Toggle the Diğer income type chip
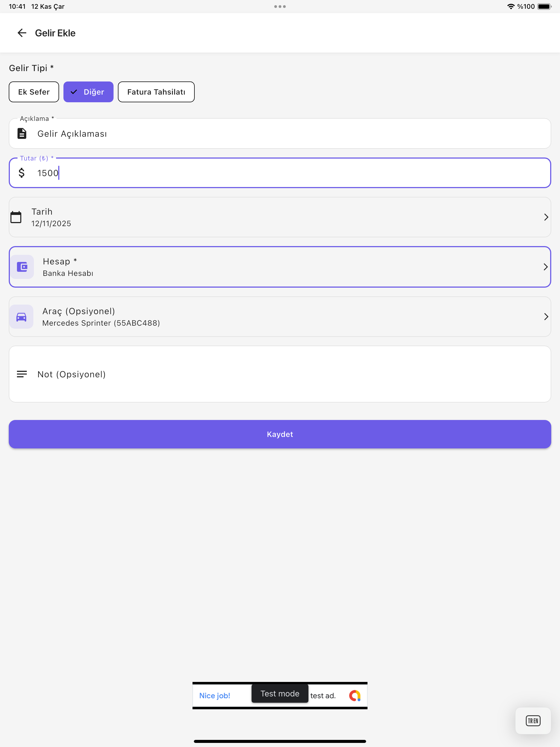Screen dimensions: 560x747 coord(89,92)
